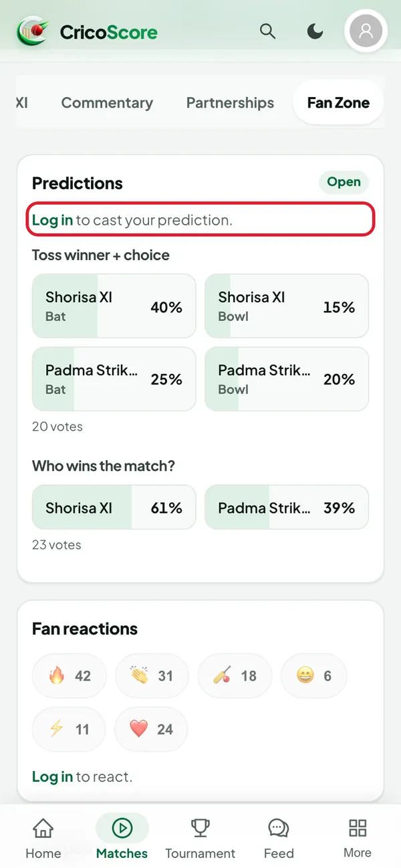401x868 pixels.
Task: Tap the lightning reaction with 11
Action: (69, 729)
